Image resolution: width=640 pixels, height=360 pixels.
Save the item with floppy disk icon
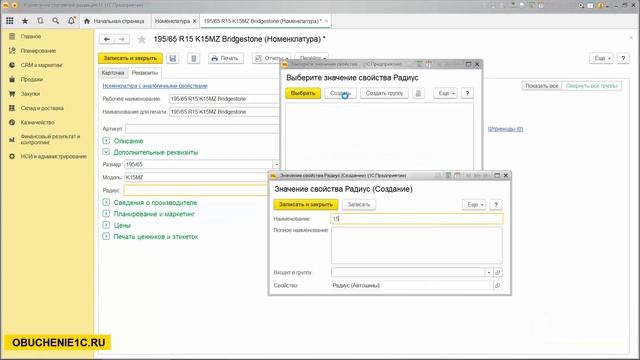click(x=173, y=58)
